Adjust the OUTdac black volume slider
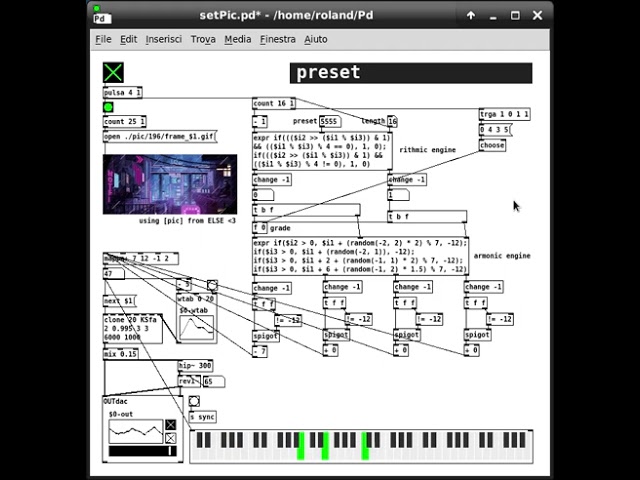The image size is (640, 480). 143,451
